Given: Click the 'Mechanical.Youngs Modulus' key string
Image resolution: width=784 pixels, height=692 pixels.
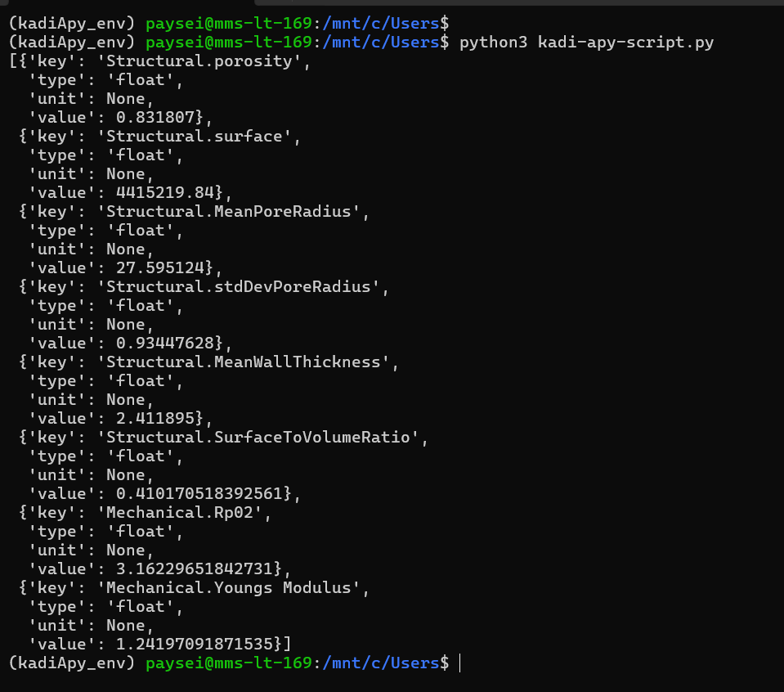Looking at the screenshot, I should (229, 588).
